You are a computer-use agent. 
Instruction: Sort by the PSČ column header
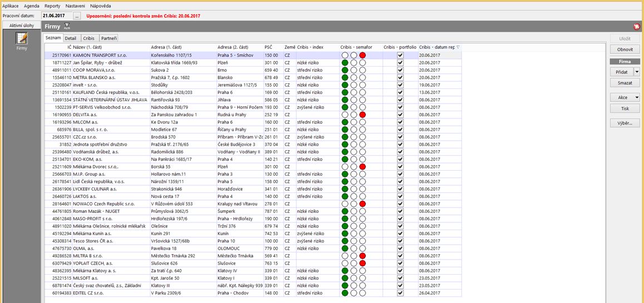(273, 47)
